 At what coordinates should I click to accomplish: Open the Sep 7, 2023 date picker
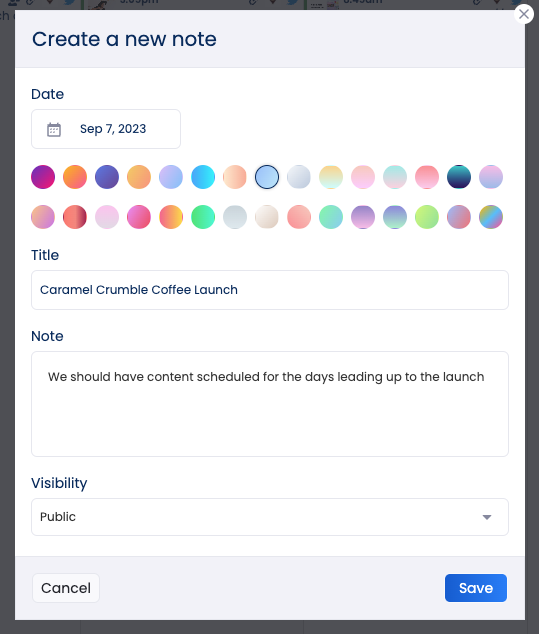coord(106,129)
